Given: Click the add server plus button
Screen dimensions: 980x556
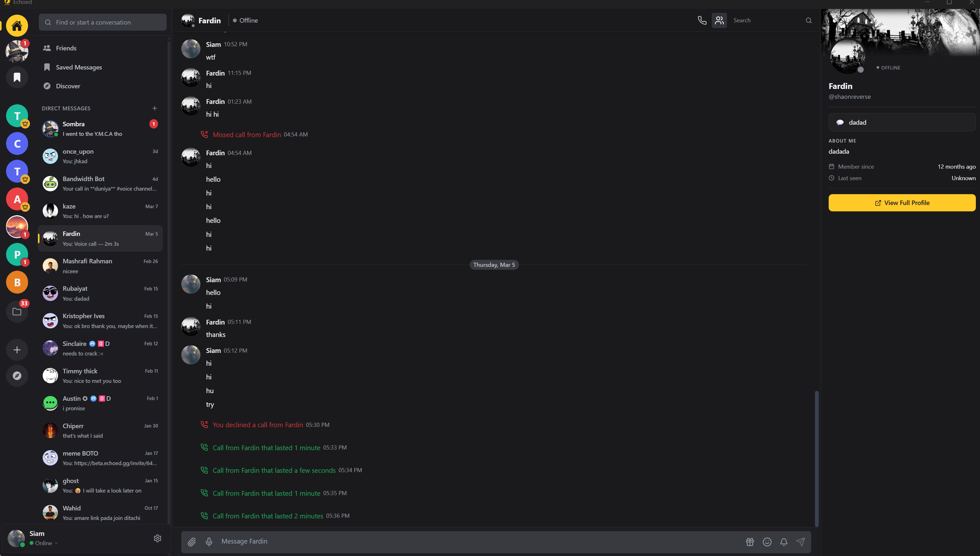Looking at the screenshot, I should pos(17,350).
